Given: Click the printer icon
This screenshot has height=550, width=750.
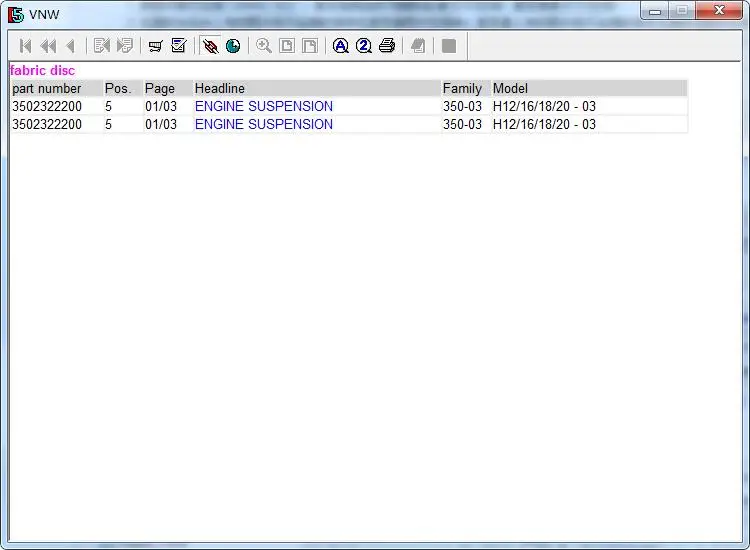Looking at the screenshot, I should 386,46.
